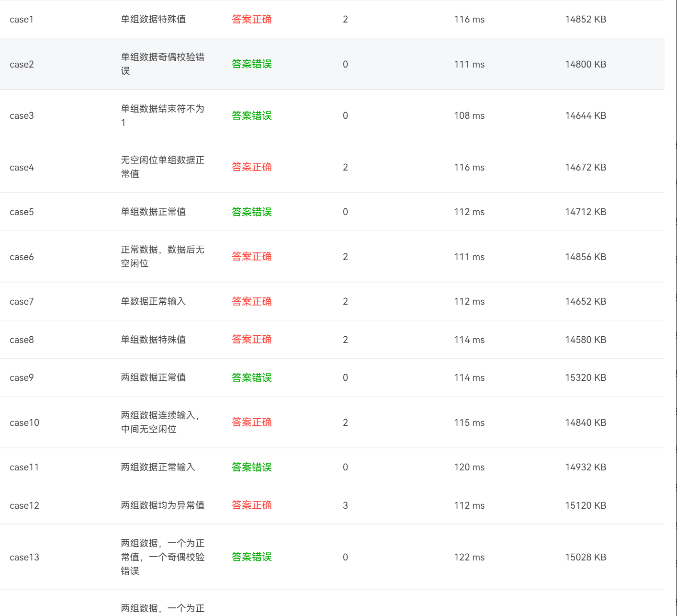Click case1 result 答案正确
The height and width of the screenshot is (616, 677).
click(x=252, y=19)
